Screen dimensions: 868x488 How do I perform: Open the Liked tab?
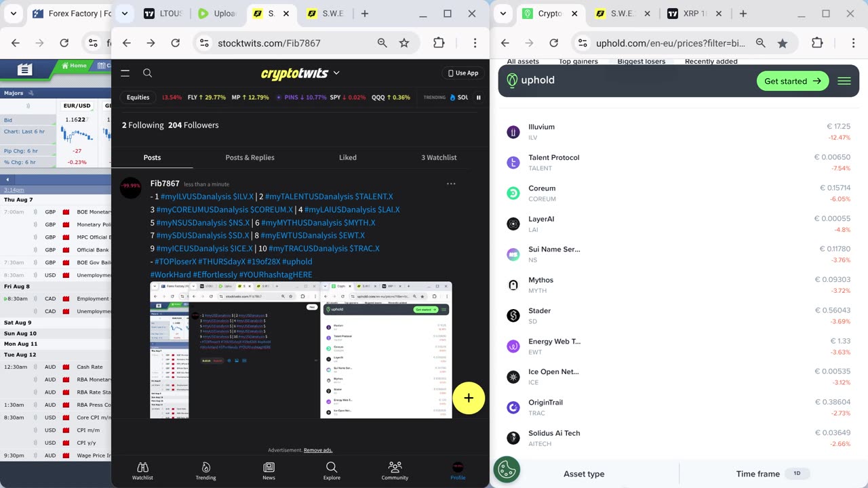[348, 157]
